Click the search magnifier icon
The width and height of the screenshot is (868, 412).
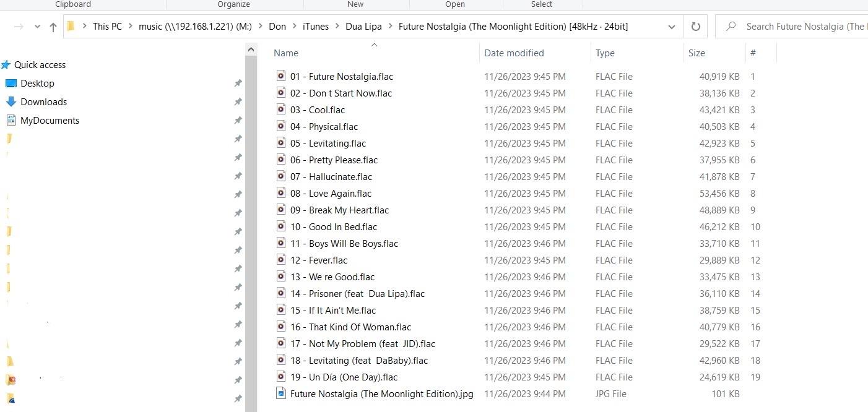point(731,27)
